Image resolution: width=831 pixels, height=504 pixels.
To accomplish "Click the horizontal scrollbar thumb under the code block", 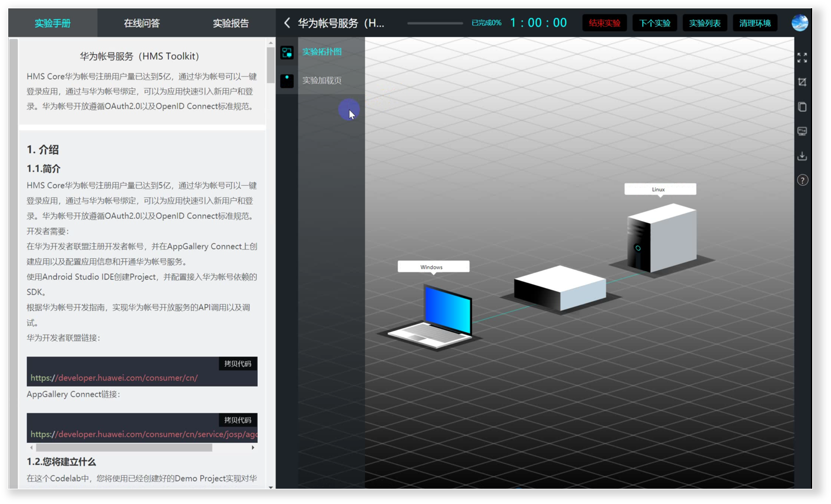I will pos(124,448).
